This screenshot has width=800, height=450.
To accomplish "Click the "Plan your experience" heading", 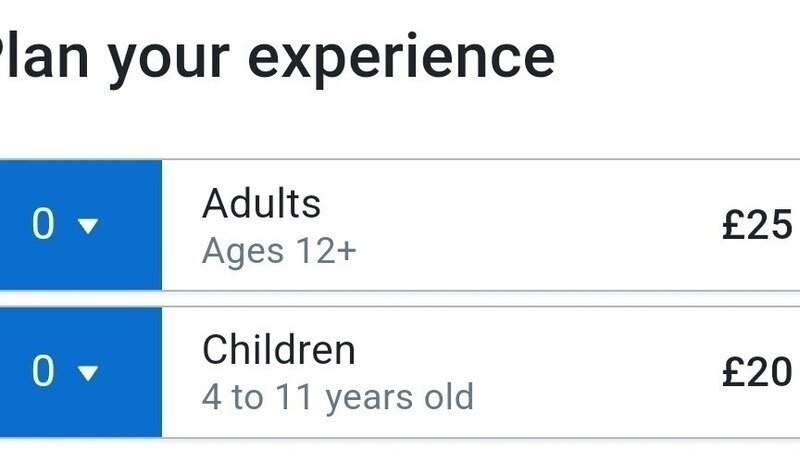I will click(x=275, y=57).
